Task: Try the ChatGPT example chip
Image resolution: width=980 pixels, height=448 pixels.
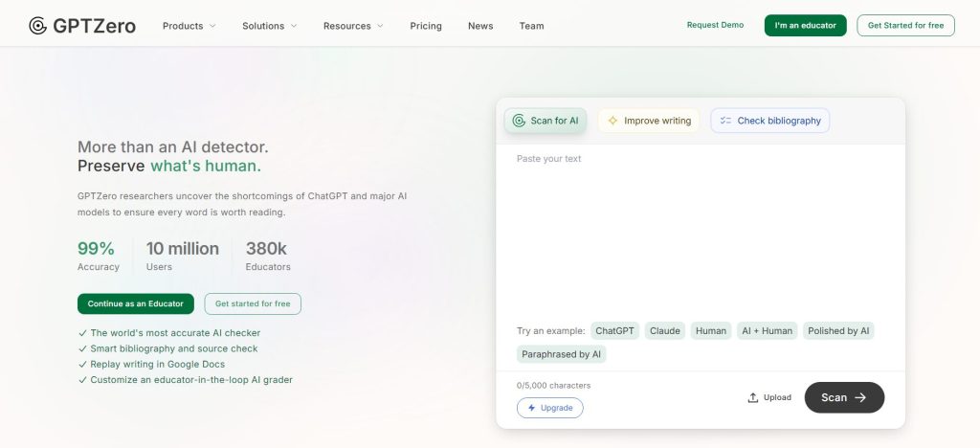Action: click(x=614, y=330)
